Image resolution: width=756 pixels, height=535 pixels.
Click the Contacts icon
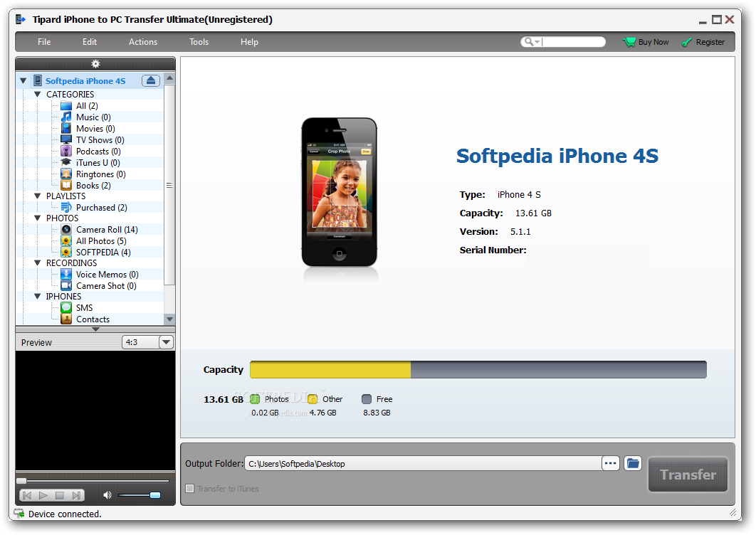[x=66, y=319]
